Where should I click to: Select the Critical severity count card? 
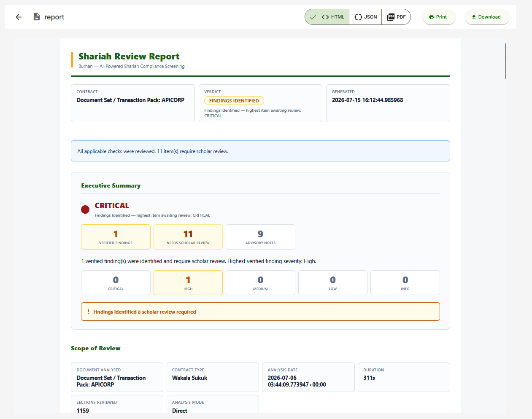point(116,282)
